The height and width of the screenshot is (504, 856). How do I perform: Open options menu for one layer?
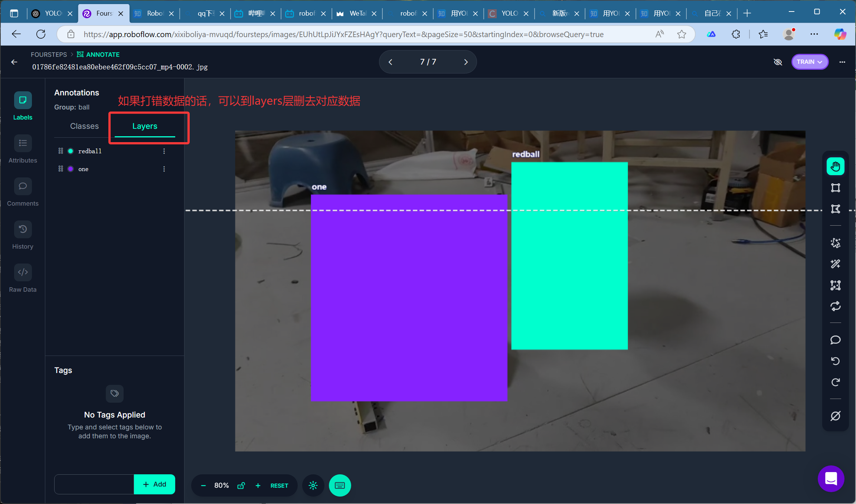[x=164, y=169]
